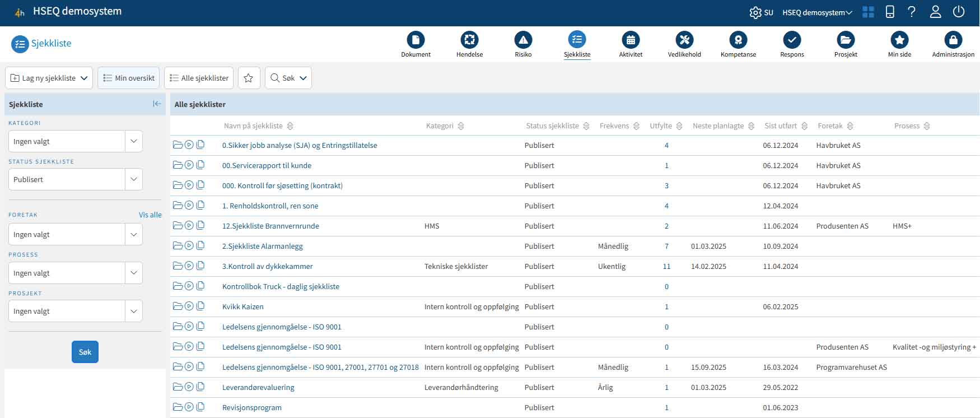Open 1. Renholdskontroll, ren sone checklist

click(270, 206)
